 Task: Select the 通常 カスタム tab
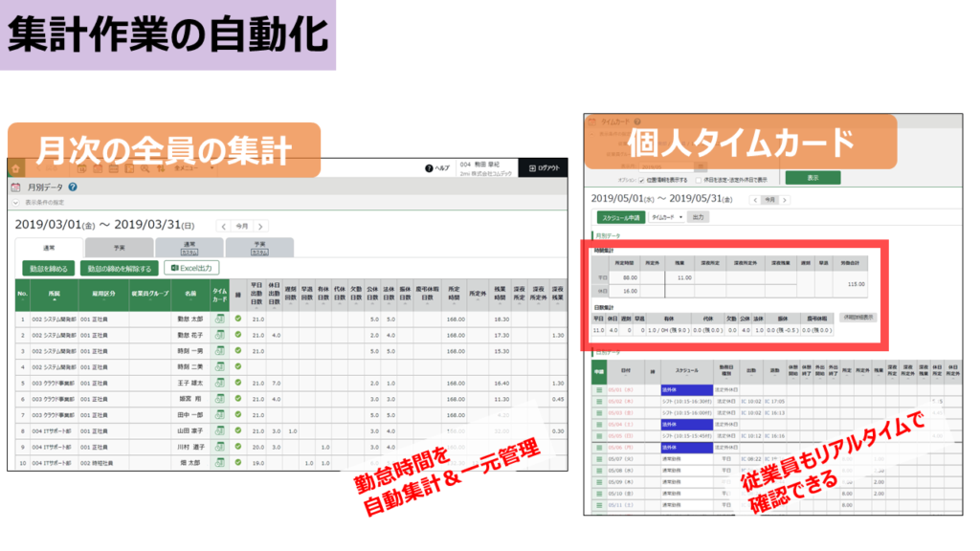pos(189,248)
